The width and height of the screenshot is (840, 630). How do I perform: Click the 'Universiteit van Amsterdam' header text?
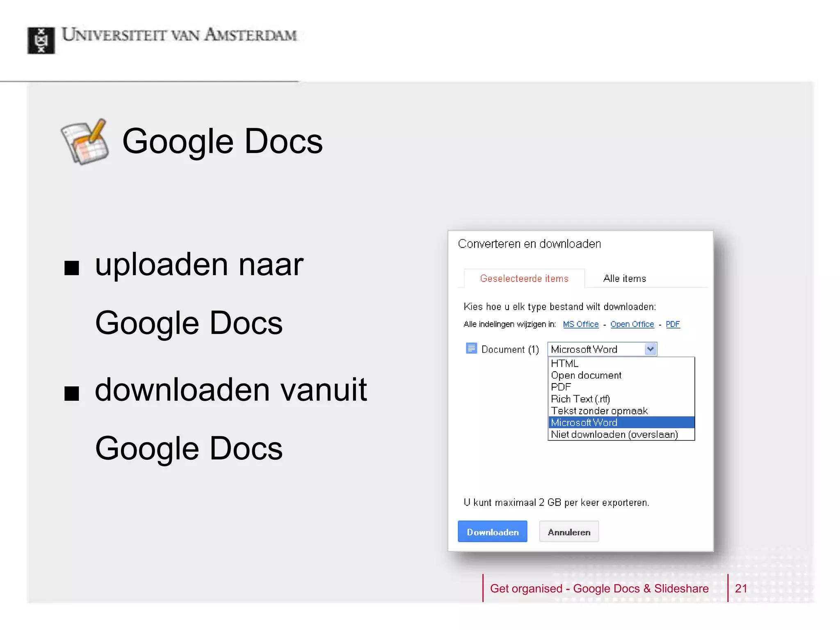tap(179, 34)
